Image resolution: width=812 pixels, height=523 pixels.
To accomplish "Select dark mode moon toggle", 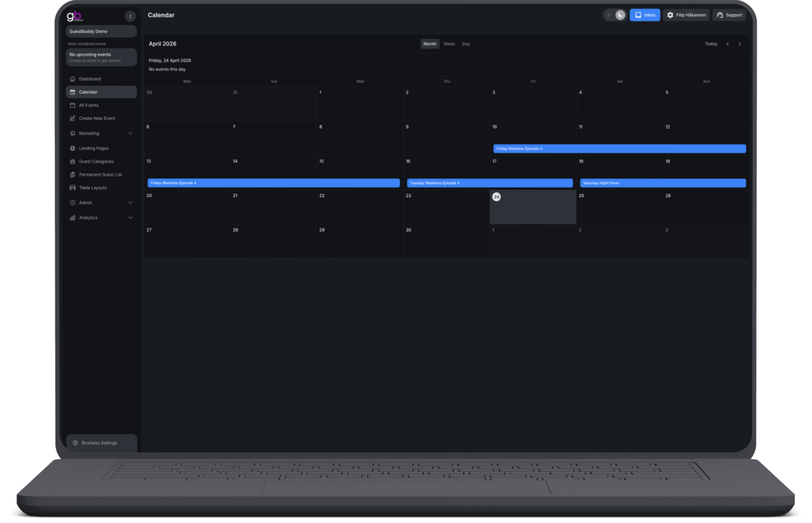I will (x=620, y=15).
